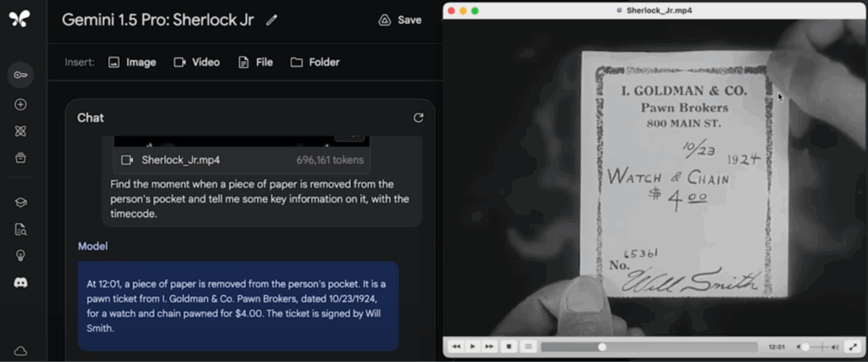Reset chat with the refresh icon
Screen dimensions: 868x362
tap(418, 118)
